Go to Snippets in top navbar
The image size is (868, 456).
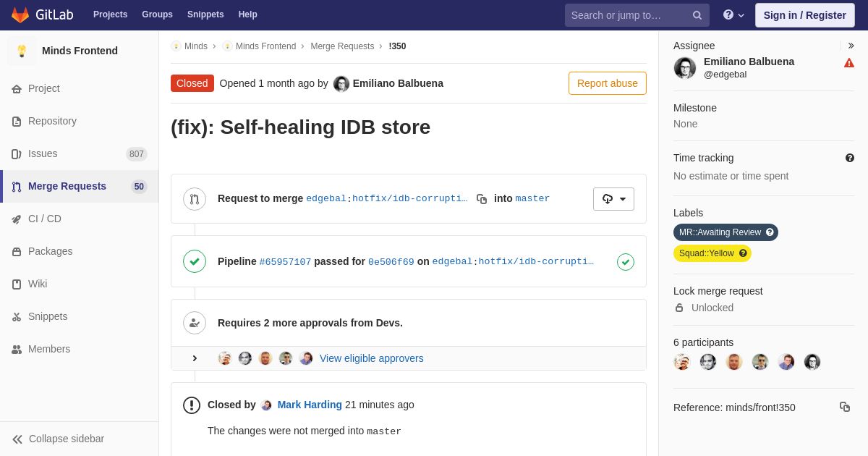coord(205,14)
